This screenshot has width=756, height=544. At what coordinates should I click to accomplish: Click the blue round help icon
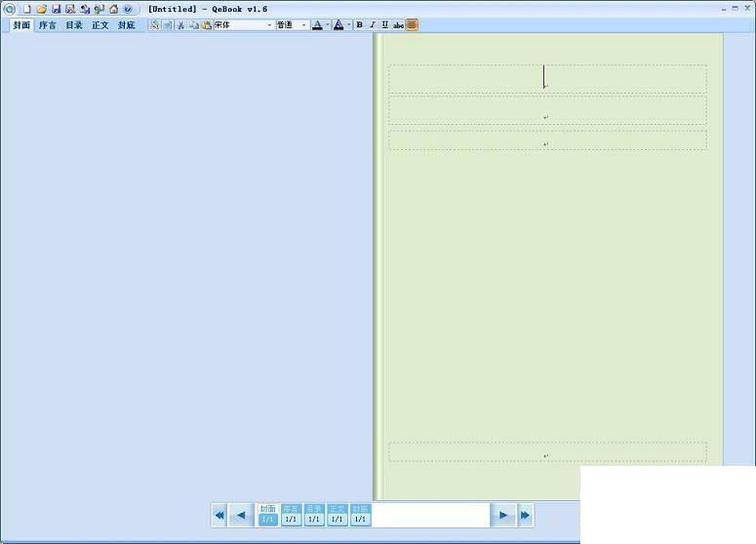(128, 9)
